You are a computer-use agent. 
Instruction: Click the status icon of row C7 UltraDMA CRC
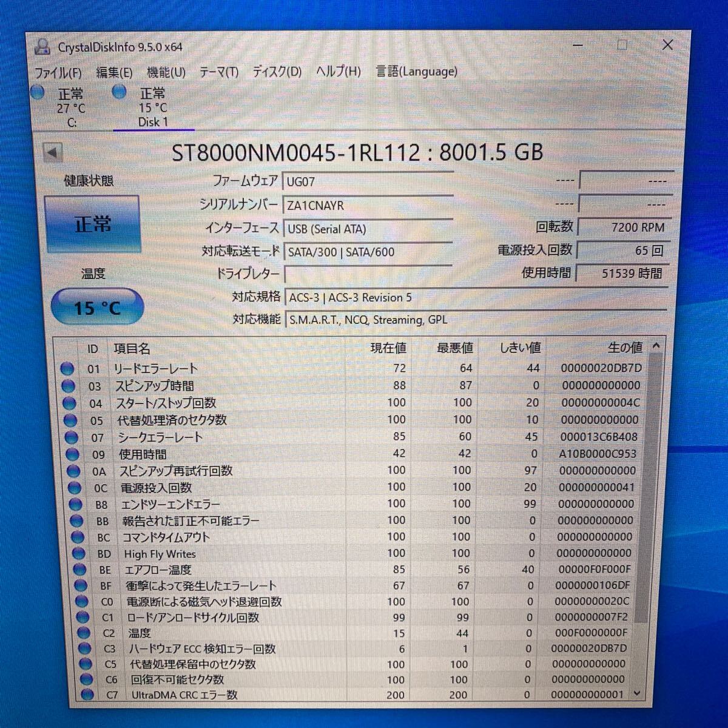[88, 695]
